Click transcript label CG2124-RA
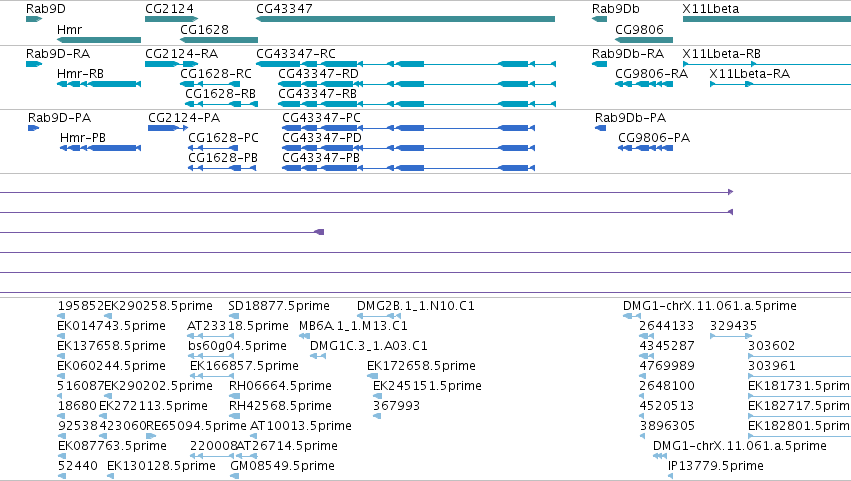The height and width of the screenshot is (481, 851). [x=181, y=54]
